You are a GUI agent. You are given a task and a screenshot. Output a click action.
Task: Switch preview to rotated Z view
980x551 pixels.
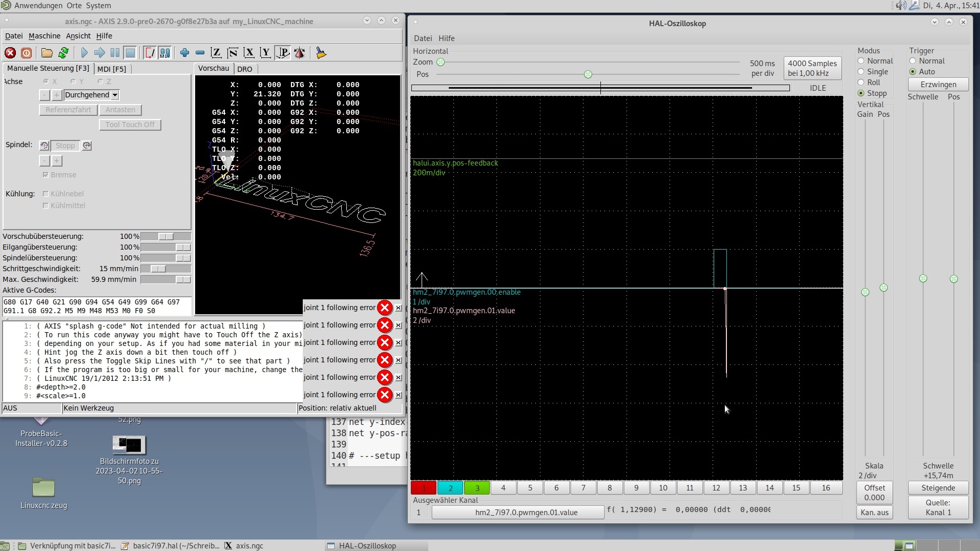(233, 53)
